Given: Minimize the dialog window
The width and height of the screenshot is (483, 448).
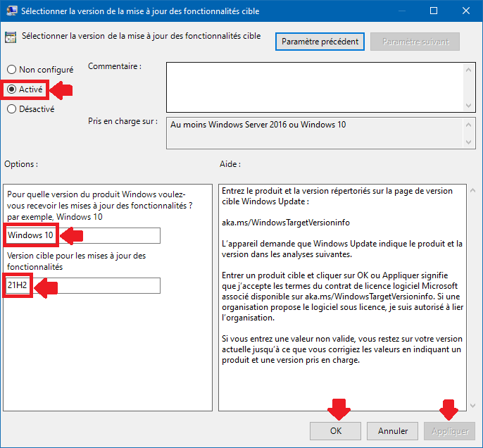Looking at the screenshot, I should click(401, 11).
